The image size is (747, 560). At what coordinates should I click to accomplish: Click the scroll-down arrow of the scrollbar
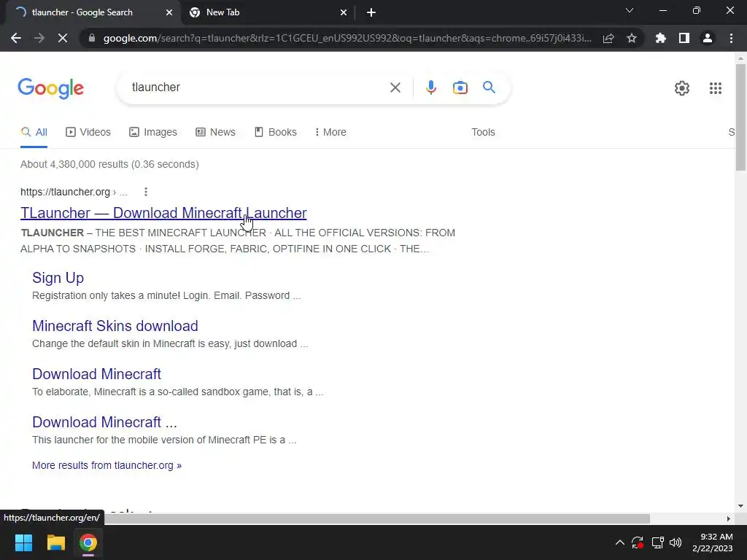(x=740, y=506)
